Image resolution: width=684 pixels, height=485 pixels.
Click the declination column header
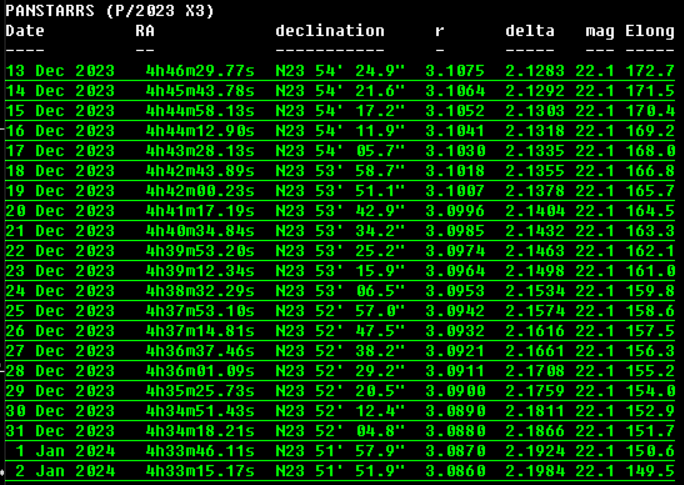pyautogui.click(x=329, y=31)
